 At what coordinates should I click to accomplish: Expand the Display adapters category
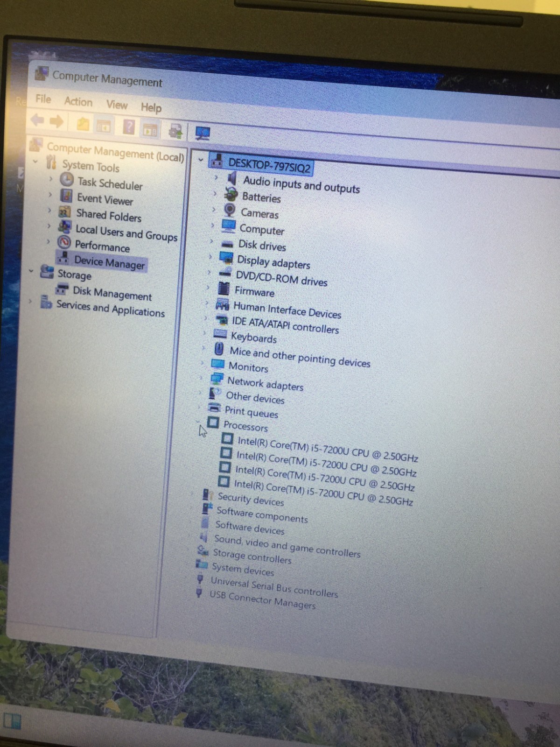210,256
